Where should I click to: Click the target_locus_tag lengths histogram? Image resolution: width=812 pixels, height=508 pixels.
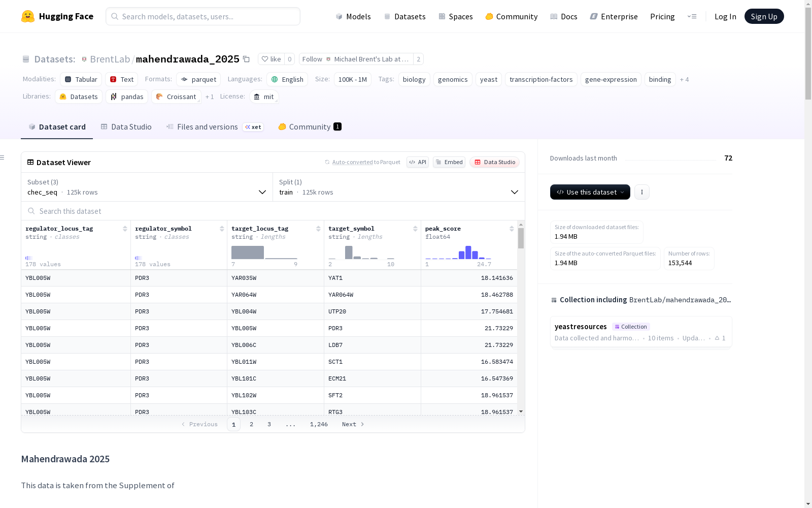(x=264, y=252)
